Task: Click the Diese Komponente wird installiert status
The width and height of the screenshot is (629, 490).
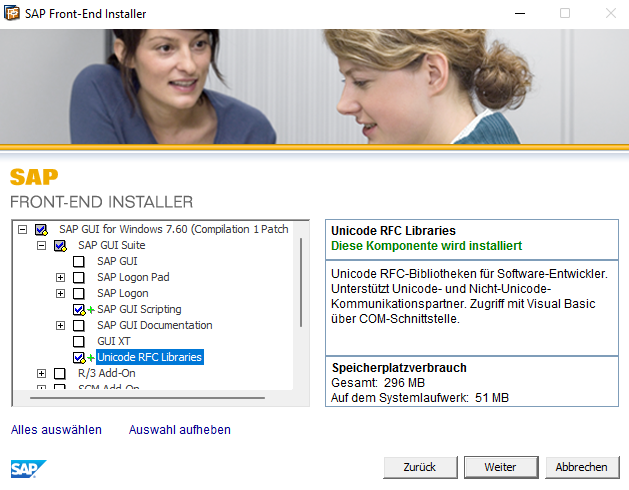Action: 426,246
